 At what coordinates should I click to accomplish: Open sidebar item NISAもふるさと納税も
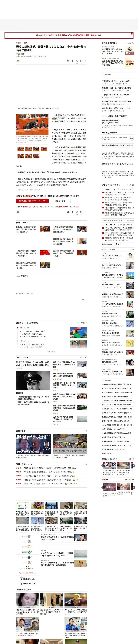(111, 333)
